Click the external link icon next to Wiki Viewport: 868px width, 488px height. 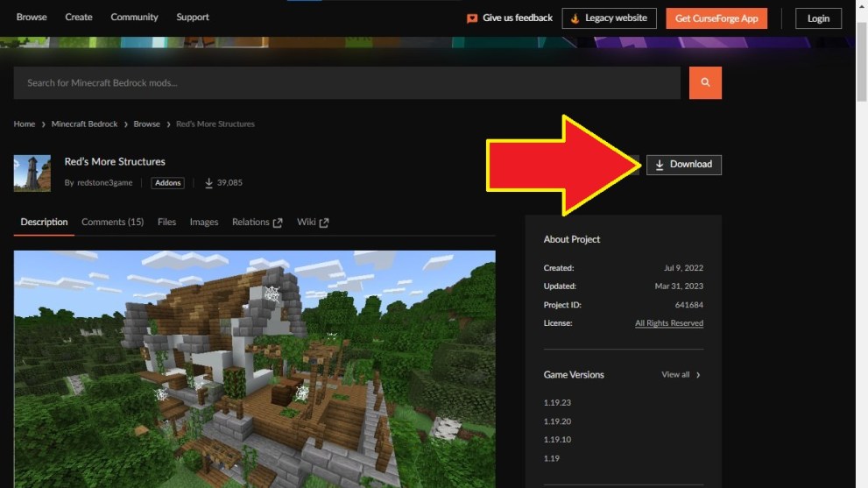[324, 223]
